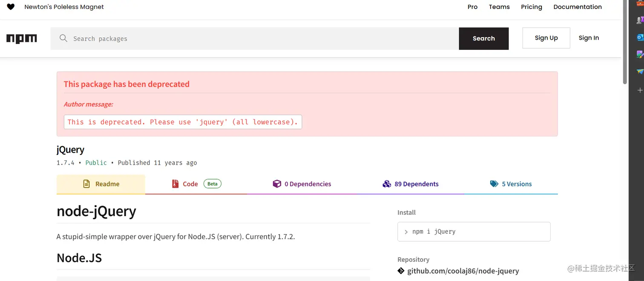Open the Pro menu link
Screen dimensions: 644x281
[x=472, y=7]
